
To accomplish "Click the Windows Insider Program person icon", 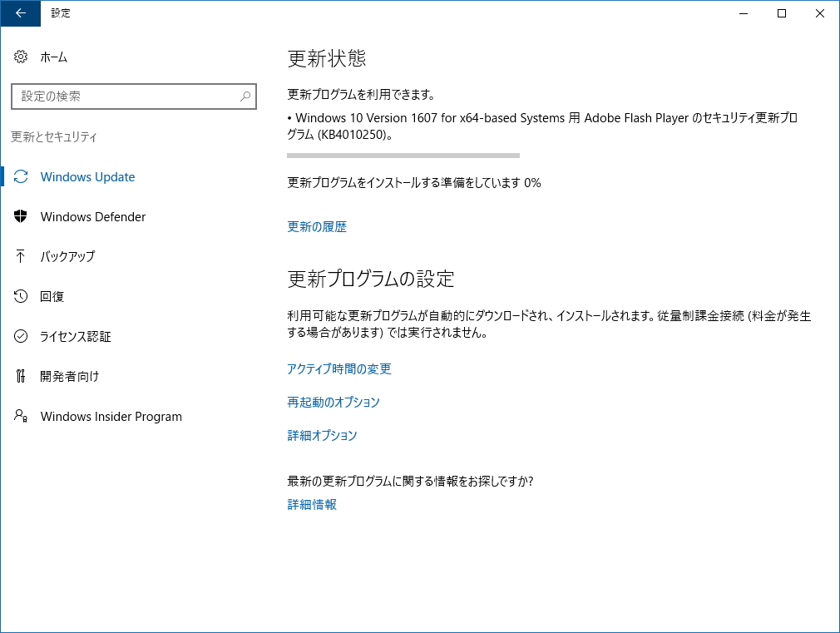I will (x=21, y=416).
